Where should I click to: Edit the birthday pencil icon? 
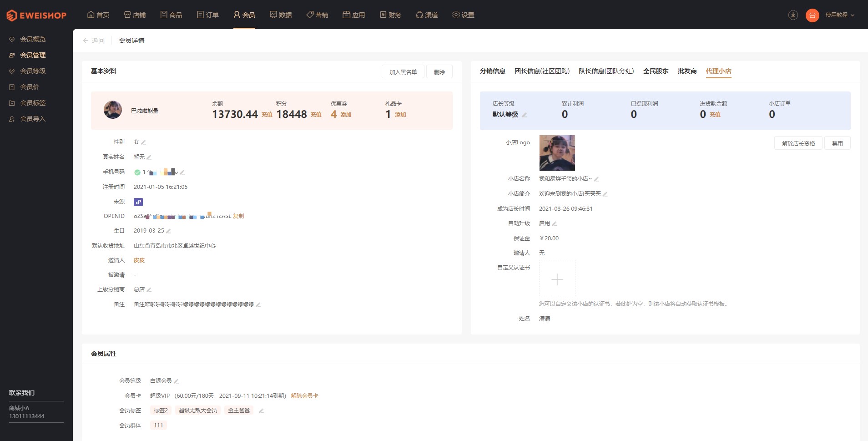(168, 231)
